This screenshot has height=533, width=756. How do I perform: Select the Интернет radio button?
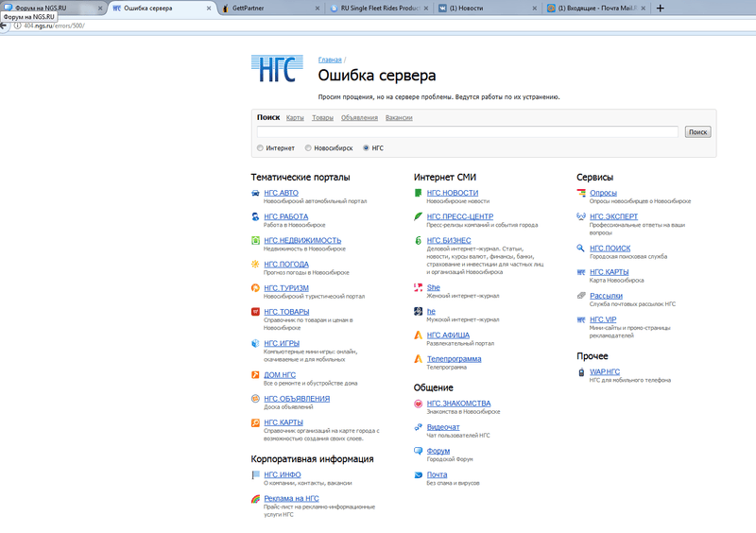point(261,148)
